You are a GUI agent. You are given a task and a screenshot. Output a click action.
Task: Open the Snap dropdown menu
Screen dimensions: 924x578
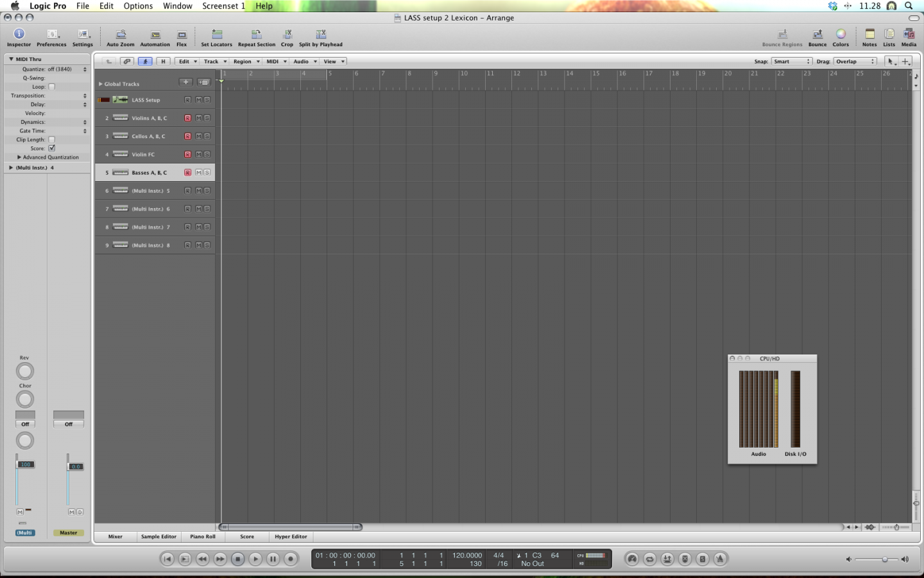[792, 62]
